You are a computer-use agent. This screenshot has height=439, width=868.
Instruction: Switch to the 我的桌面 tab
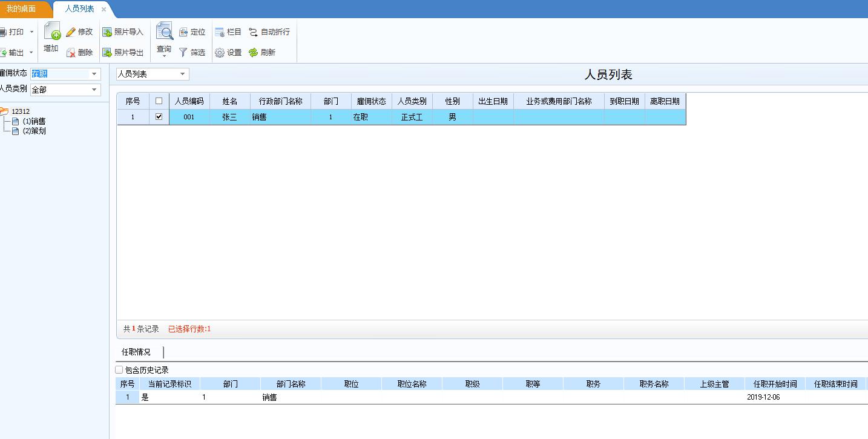click(22, 9)
